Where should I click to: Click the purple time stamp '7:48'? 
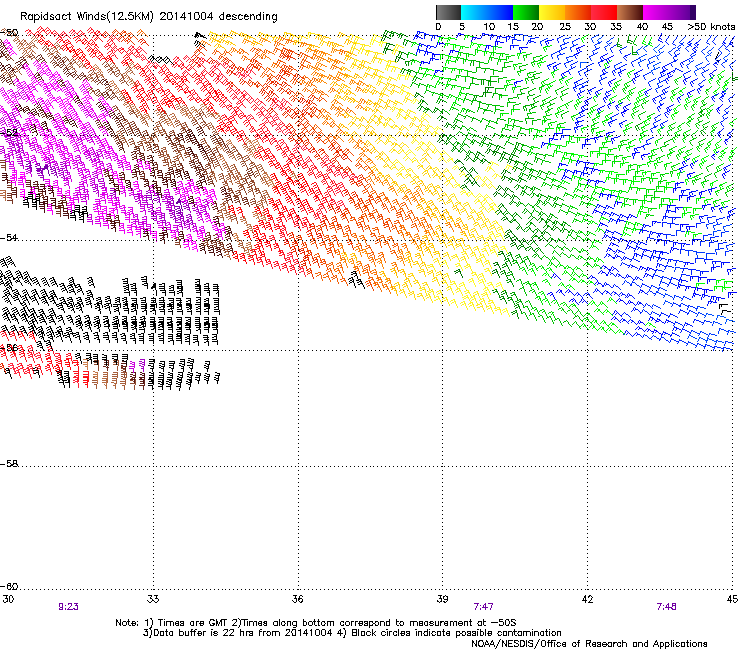pyautogui.click(x=666, y=607)
